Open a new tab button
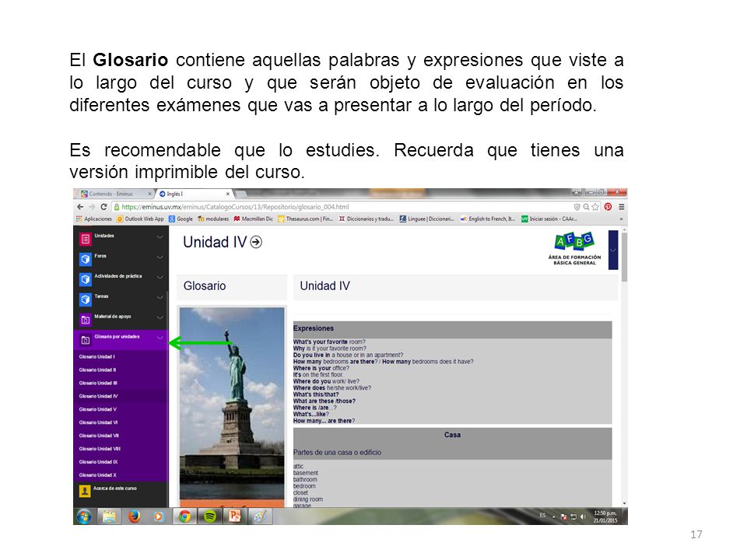This screenshot has width=747, height=560. pos(241,194)
